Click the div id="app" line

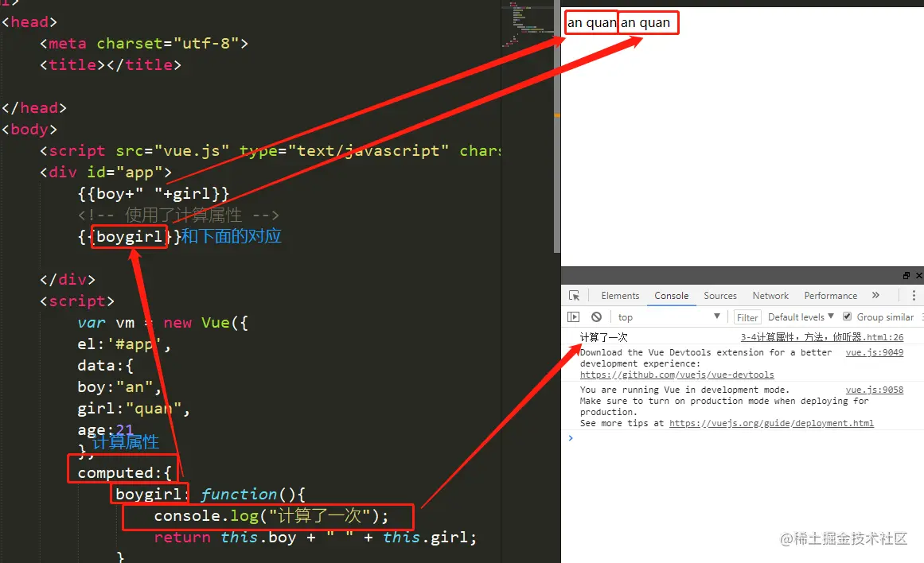(106, 173)
